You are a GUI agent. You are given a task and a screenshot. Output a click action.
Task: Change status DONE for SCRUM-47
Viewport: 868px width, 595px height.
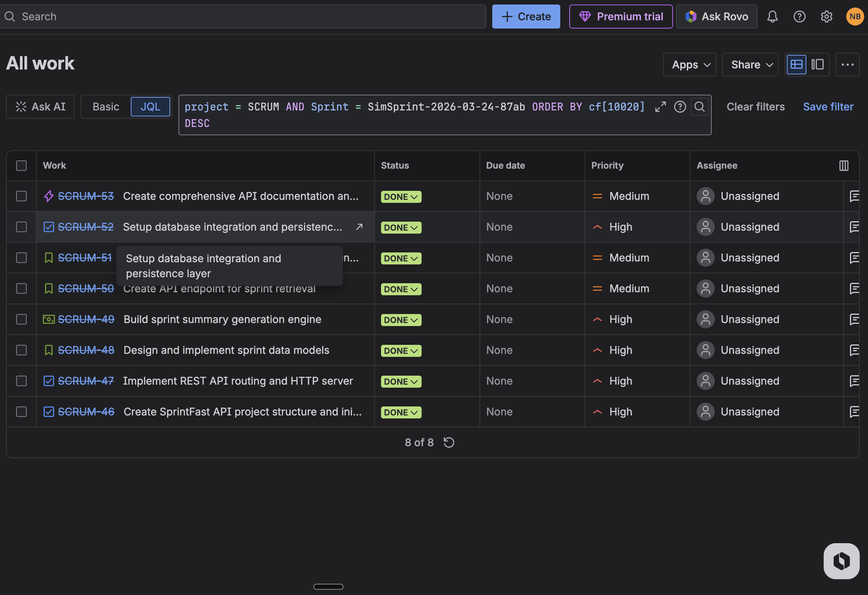[x=401, y=382]
